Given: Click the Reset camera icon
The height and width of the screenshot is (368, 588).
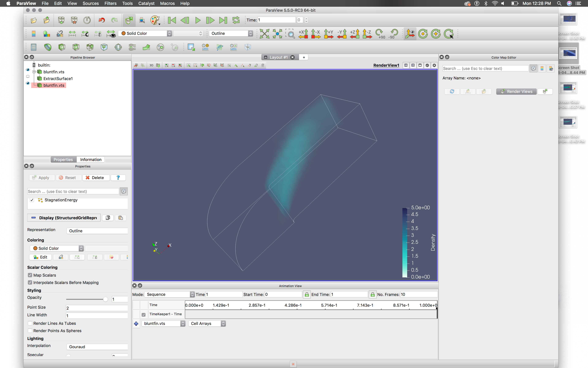Looking at the screenshot, I should [264, 34].
